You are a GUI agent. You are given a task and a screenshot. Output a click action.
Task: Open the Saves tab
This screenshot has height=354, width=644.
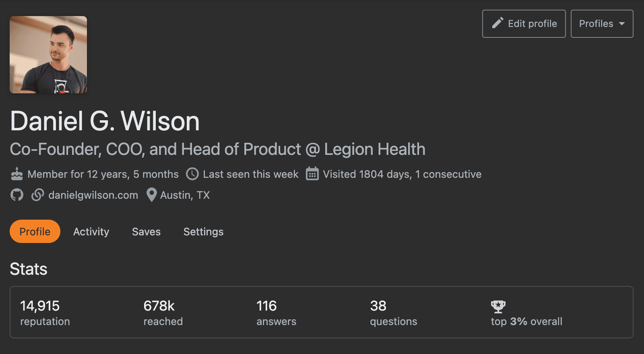coord(146,232)
